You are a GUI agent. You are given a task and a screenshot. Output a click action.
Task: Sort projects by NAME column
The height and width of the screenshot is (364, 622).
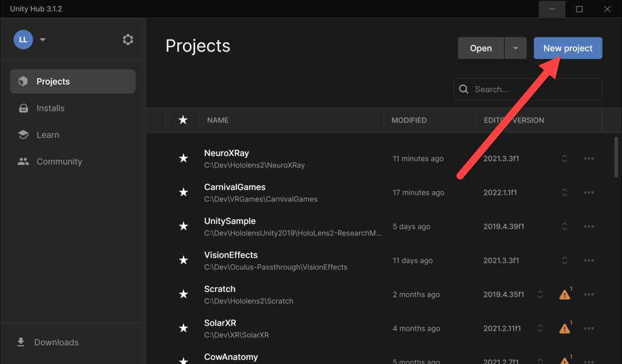[218, 120]
